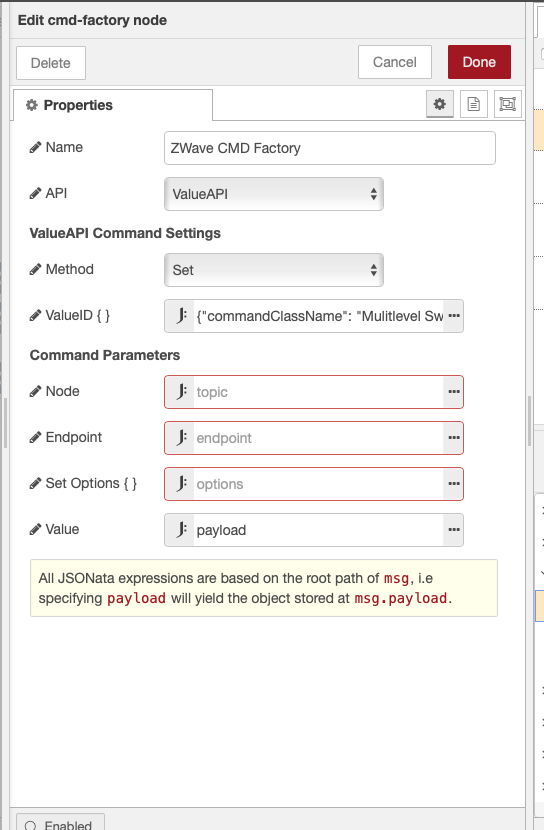The height and width of the screenshot is (830, 544).
Task: Click JSONata type selector for Node field
Action: pyautogui.click(x=181, y=392)
